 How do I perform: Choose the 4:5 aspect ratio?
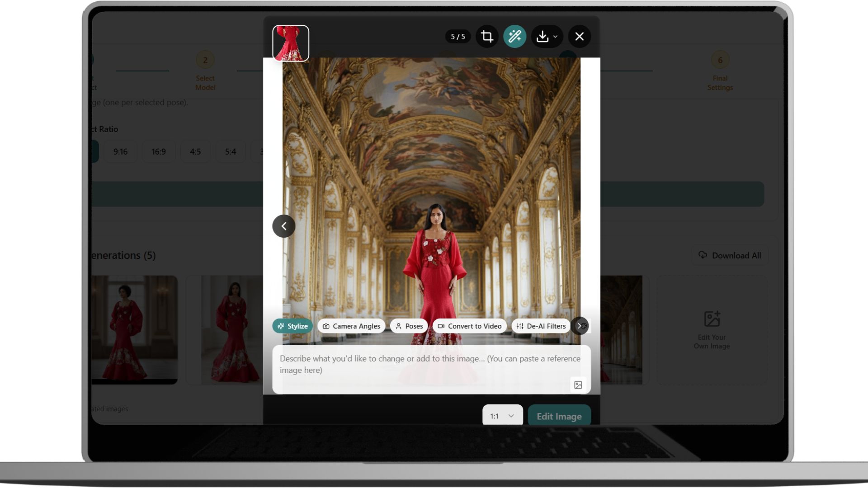pyautogui.click(x=195, y=152)
